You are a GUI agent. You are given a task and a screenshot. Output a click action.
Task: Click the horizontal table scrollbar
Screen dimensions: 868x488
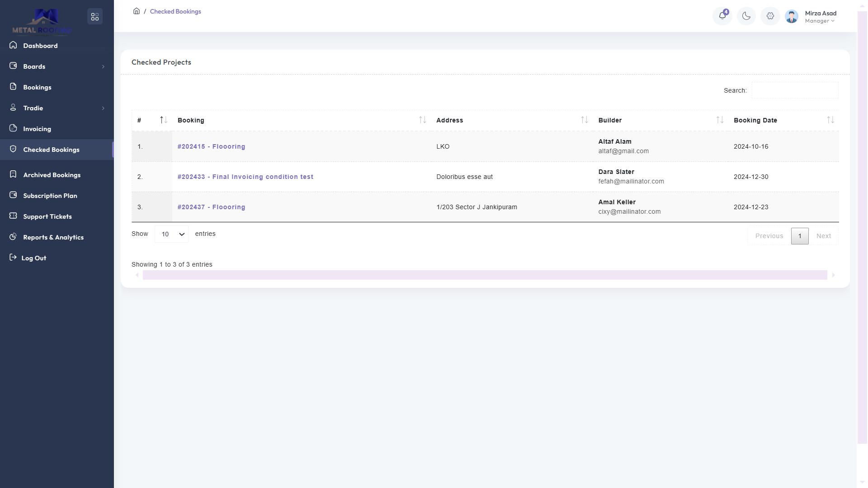485,275
